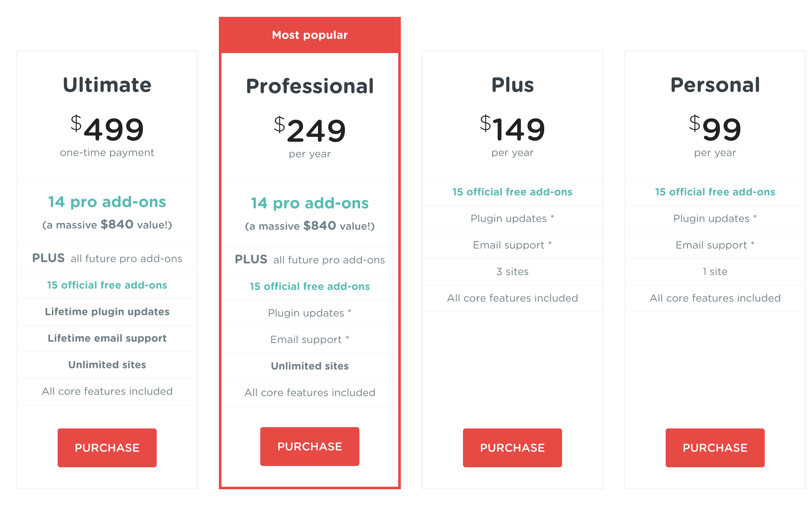
Task: Select the Professional plan heading
Action: click(x=310, y=86)
